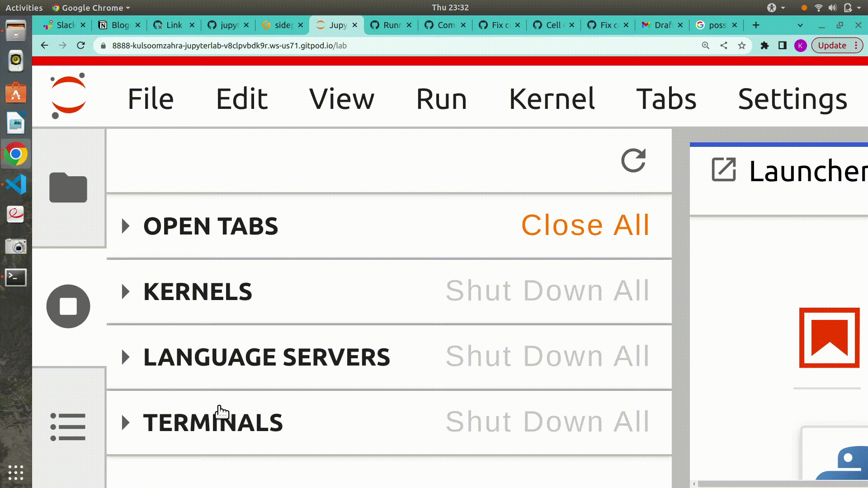Click the Chrome extensions puzzle icon

(x=764, y=46)
